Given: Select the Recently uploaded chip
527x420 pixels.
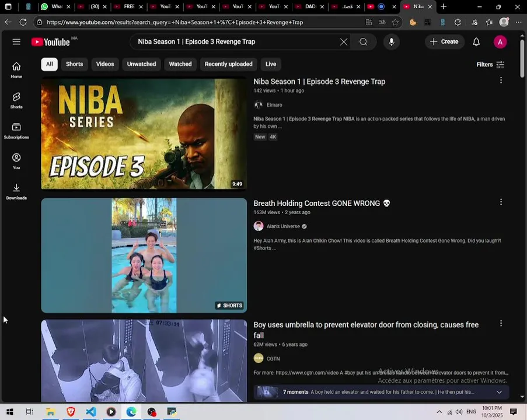Looking at the screenshot, I should [x=229, y=64].
